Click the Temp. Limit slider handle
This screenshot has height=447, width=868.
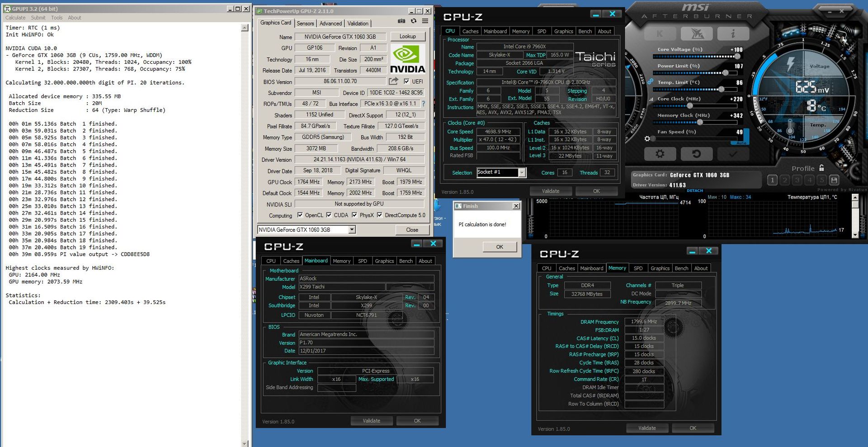tap(722, 90)
